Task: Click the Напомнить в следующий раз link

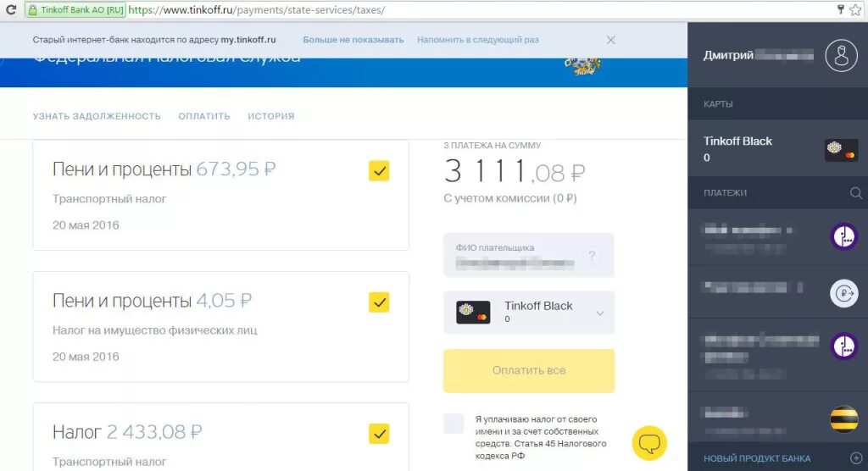Action: pyautogui.click(x=478, y=40)
